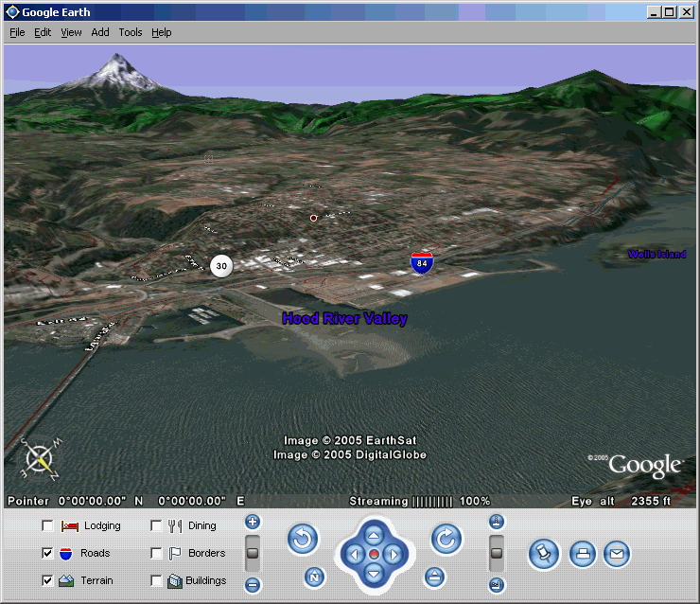Image resolution: width=700 pixels, height=604 pixels.
Task: Click the Buildings cube icon
Action: click(x=175, y=580)
